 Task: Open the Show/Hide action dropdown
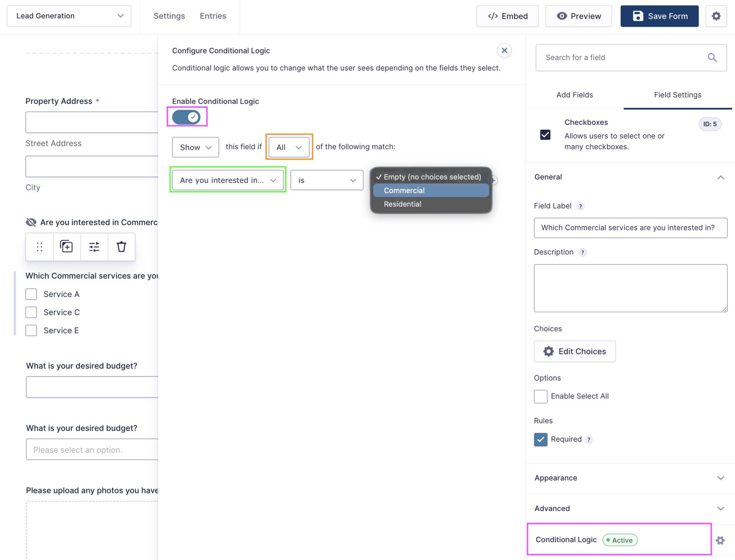tap(195, 147)
